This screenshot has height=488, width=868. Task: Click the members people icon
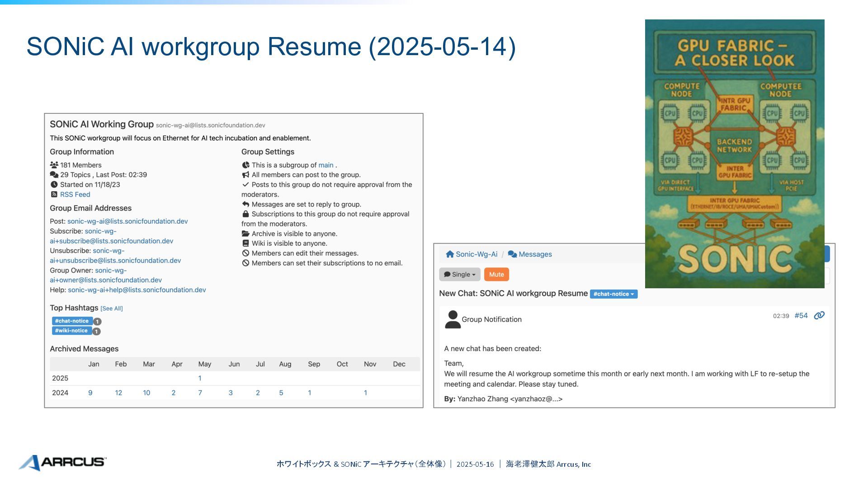click(54, 165)
